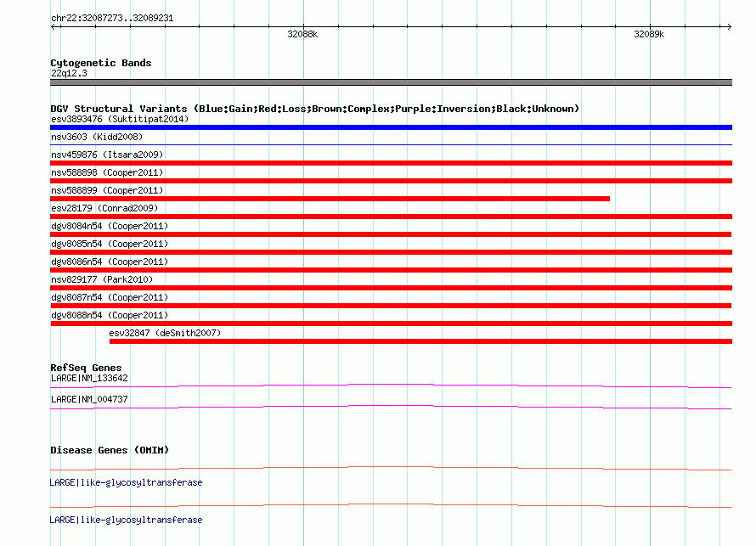This screenshot has height=546, width=756.
Task: Click the 32088k ruler tick label
Action: [x=302, y=34]
